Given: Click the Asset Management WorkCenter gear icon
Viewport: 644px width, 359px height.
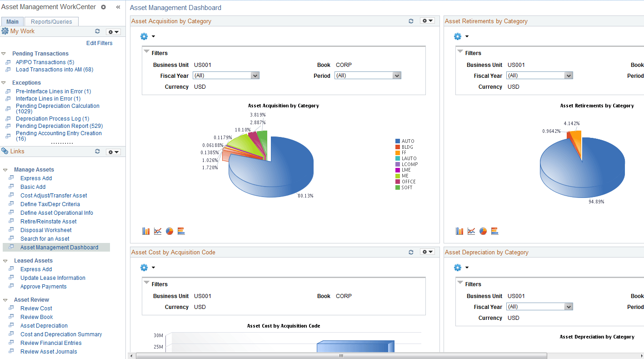Looking at the screenshot, I should [103, 7].
